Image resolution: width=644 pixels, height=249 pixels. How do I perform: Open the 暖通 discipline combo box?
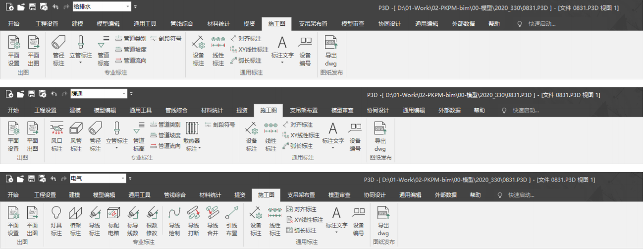pos(99,93)
